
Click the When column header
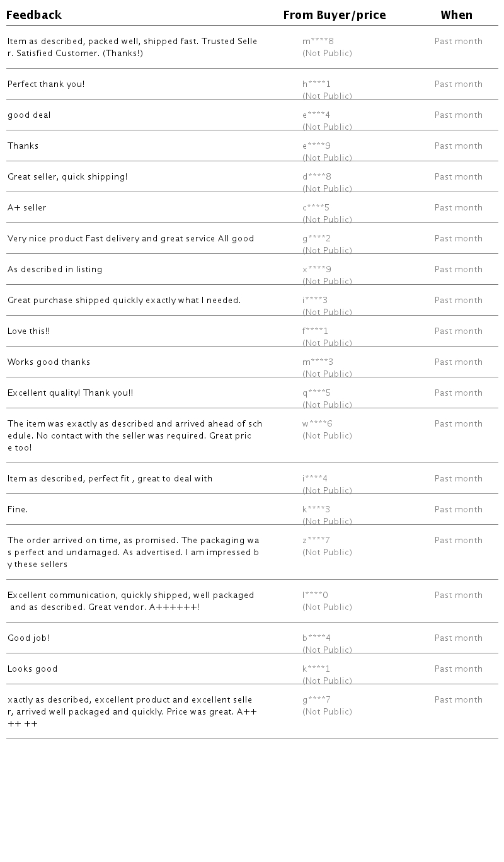coord(457,15)
